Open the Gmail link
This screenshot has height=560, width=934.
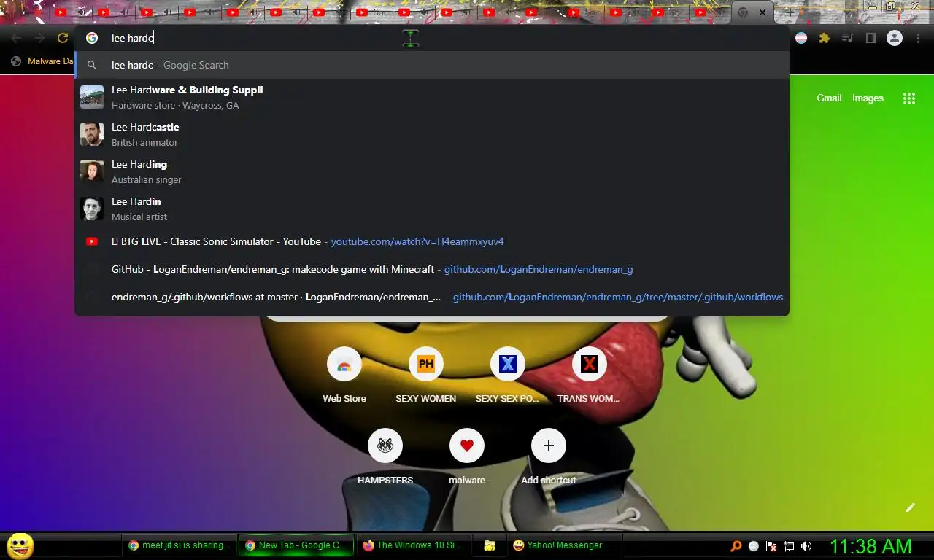pos(829,98)
